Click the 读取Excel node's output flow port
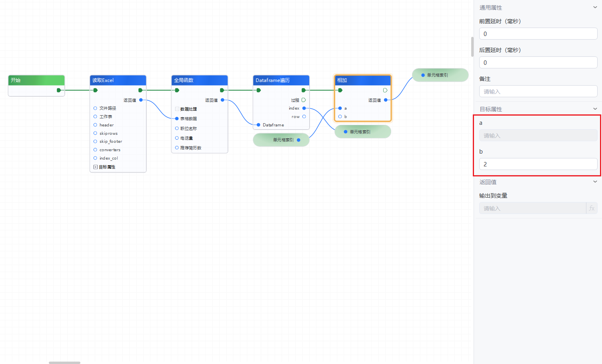Image resolution: width=602 pixels, height=364 pixels. coord(140,90)
